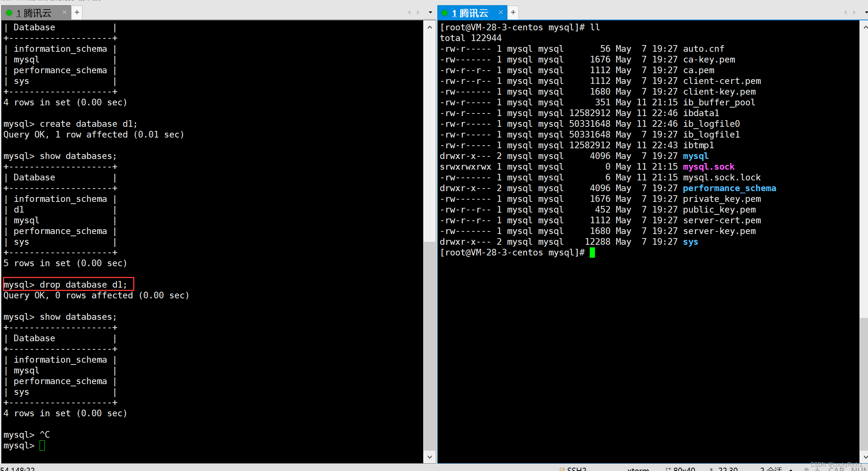This screenshot has height=471, width=868.
Task: Click the 'mysql> ^C' line
Action: tap(27, 435)
